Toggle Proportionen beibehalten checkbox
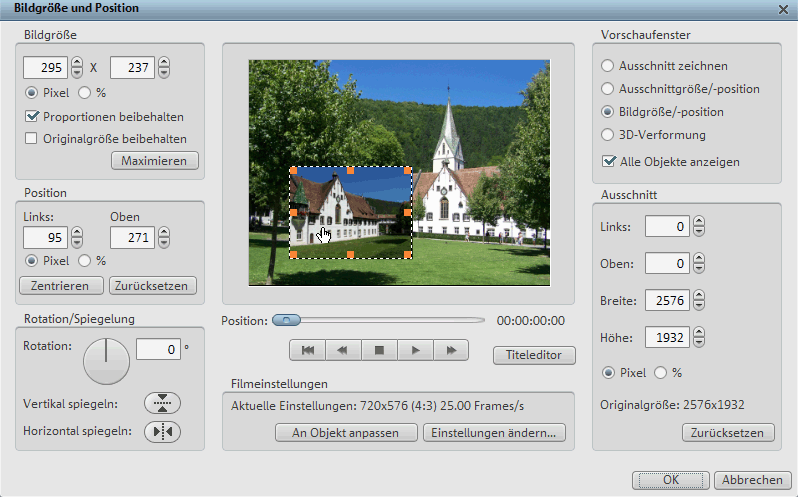 32,116
